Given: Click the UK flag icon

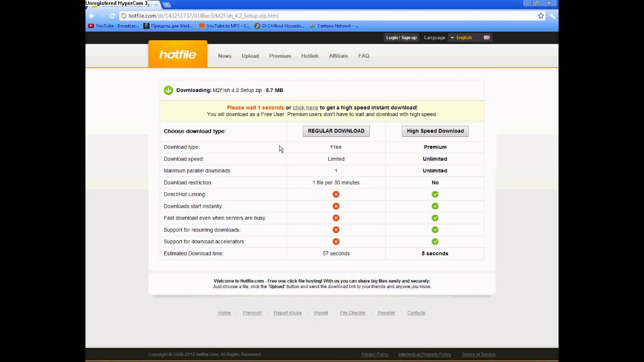Looking at the screenshot, I should point(487,38).
